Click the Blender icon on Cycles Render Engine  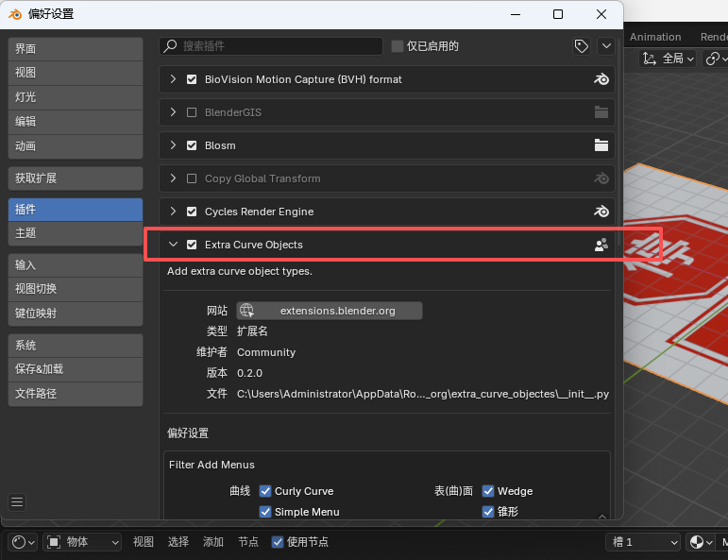pos(601,212)
